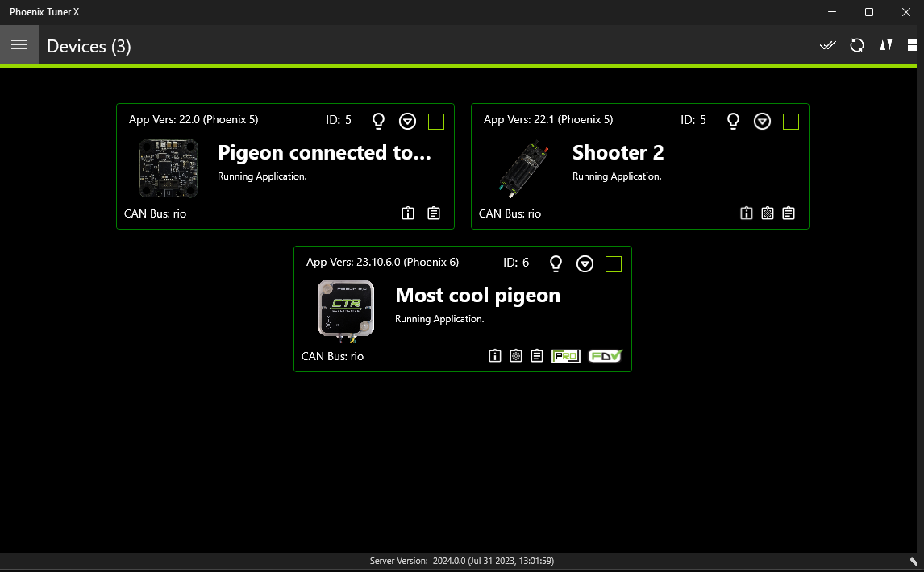Click 'App Vers: 22.1 (Phoenix 5)' text
This screenshot has height=572, width=924.
click(548, 119)
